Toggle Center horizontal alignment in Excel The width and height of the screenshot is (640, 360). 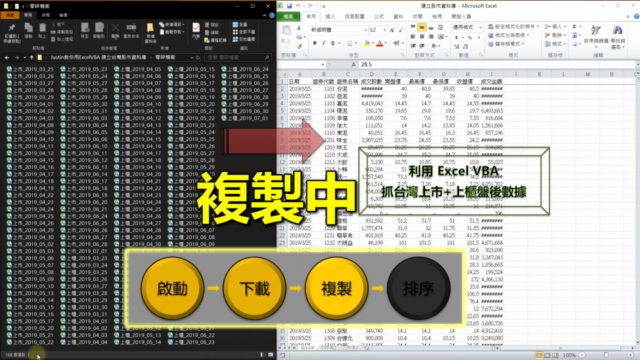[x=422, y=37]
